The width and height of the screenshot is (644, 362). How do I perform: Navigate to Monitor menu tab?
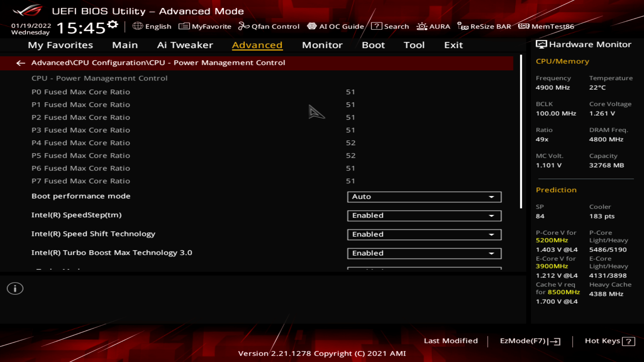click(322, 45)
